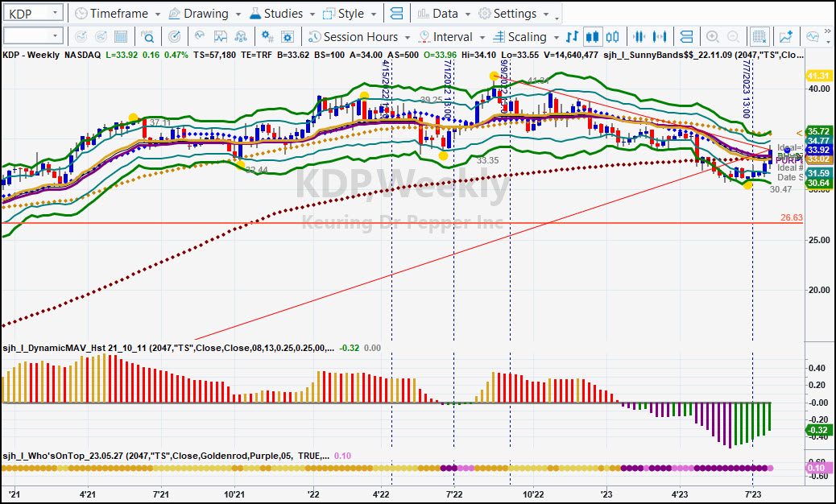Screen dimensions: 836x504
Task: Click the narrow bar spacing icon
Action: tap(639, 37)
